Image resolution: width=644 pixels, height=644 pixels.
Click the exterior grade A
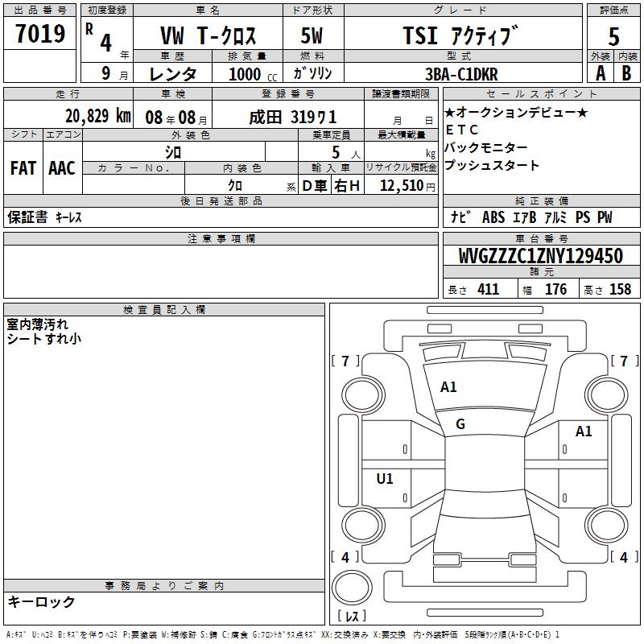(x=601, y=73)
